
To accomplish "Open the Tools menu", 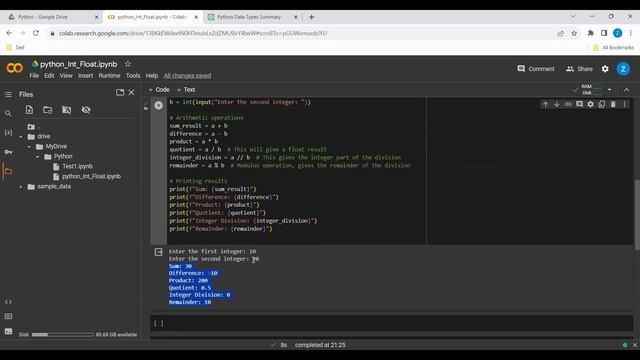I will pyautogui.click(x=133, y=76).
